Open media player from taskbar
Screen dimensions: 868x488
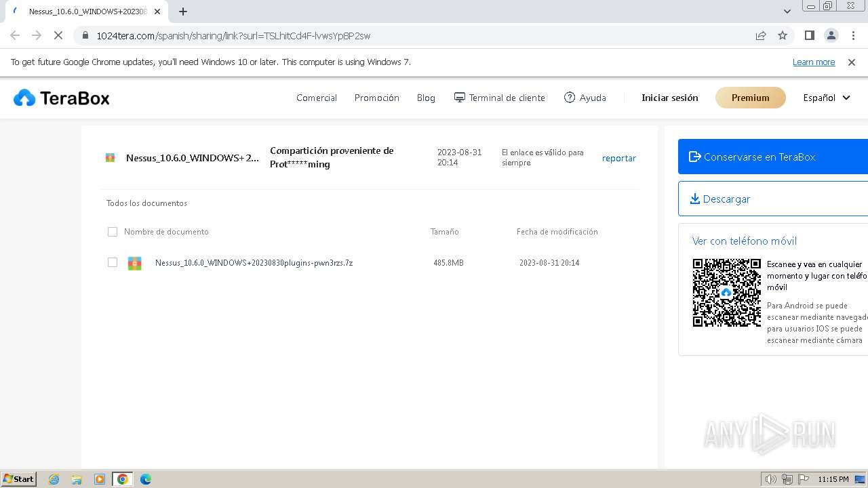(100, 479)
